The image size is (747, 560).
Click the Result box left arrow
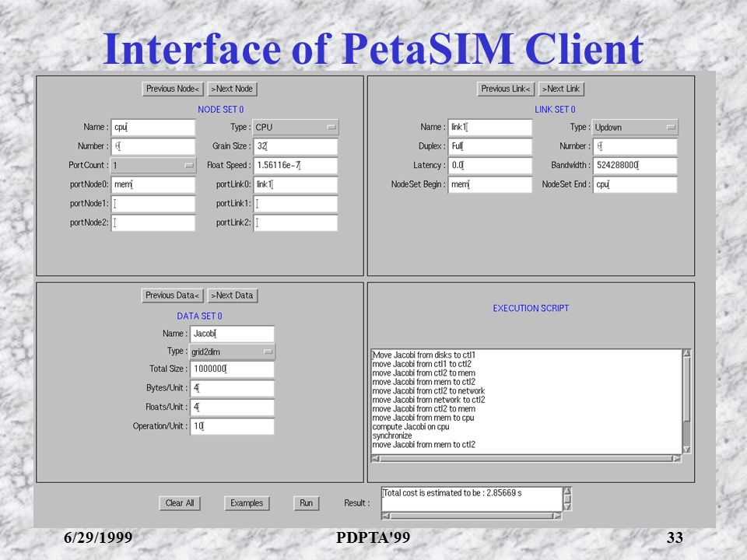pyautogui.click(x=386, y=516)
